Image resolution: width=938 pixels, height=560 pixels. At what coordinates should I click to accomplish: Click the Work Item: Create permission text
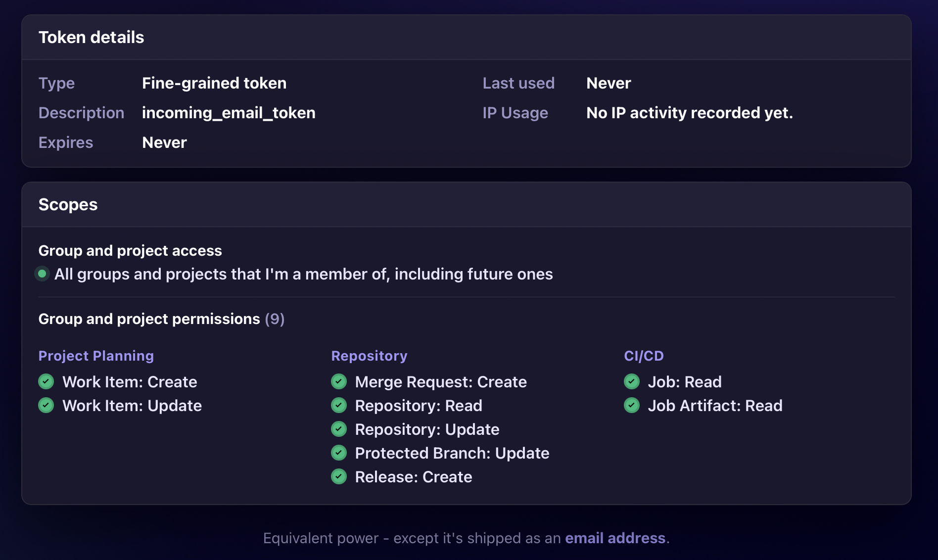pos(130,382)
